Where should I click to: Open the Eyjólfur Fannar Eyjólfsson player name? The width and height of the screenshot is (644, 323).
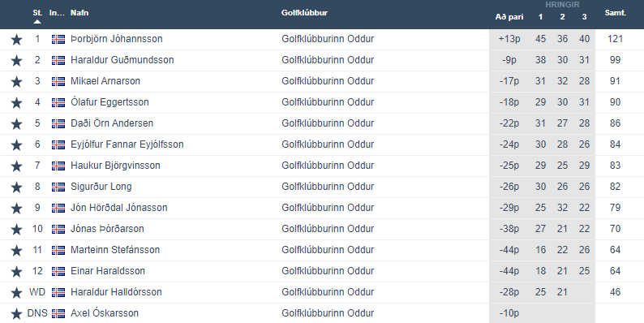(x=127, y=144)
